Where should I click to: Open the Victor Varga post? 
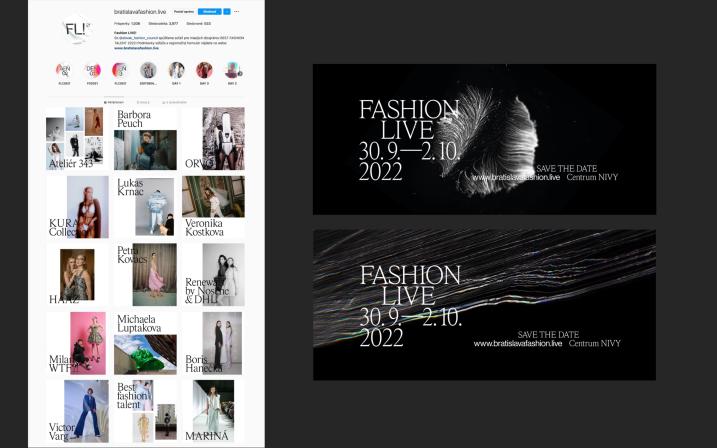[x=77, y=411]
